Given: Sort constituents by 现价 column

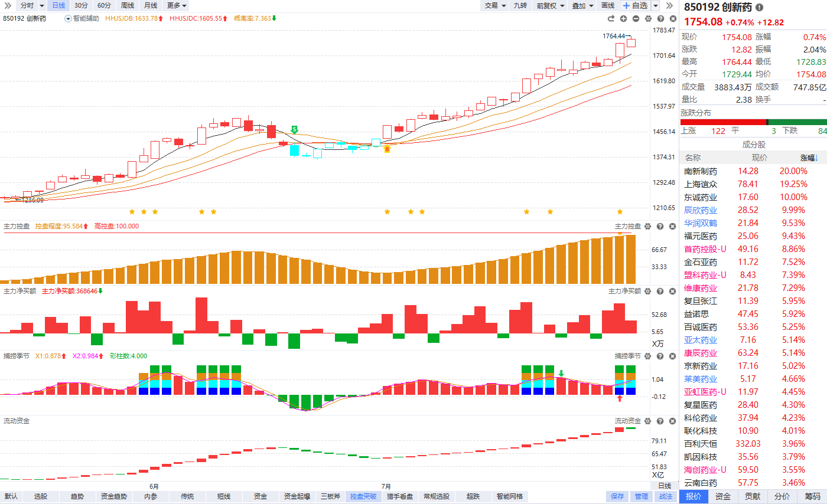Looking at the screenshot, I should tap(759, 158).
